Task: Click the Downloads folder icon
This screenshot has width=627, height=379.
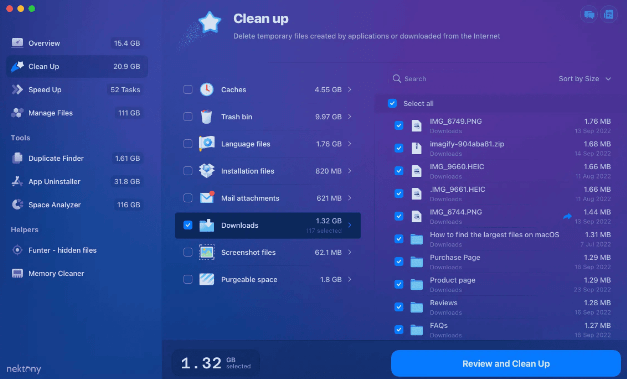Action: (x=207, y=225)
